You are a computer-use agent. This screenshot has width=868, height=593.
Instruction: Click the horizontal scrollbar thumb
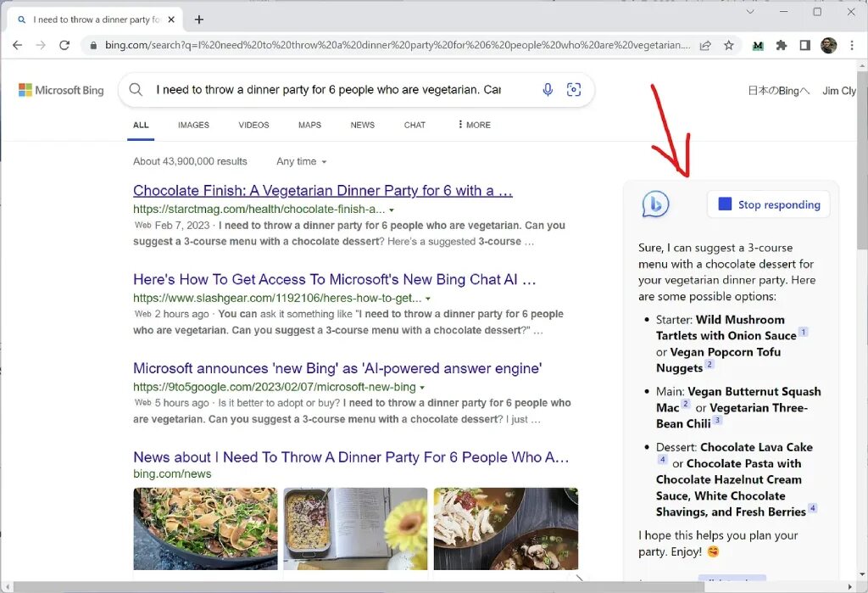click(359, 586)
